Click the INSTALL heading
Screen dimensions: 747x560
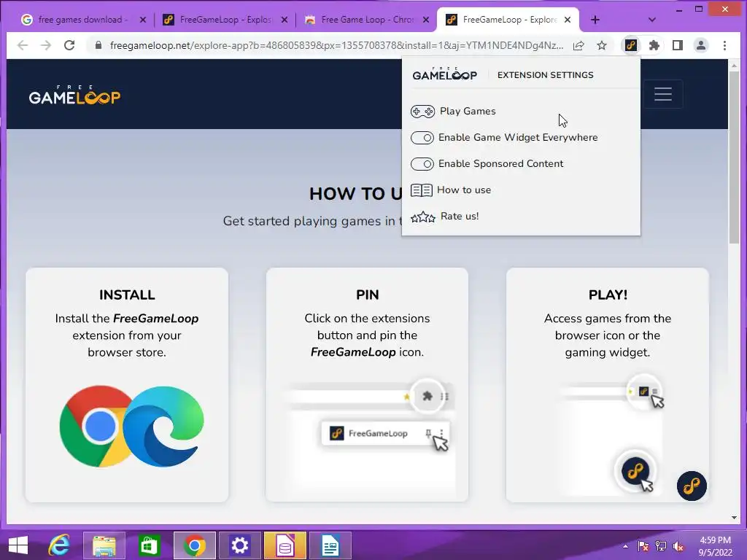point(127,295)
